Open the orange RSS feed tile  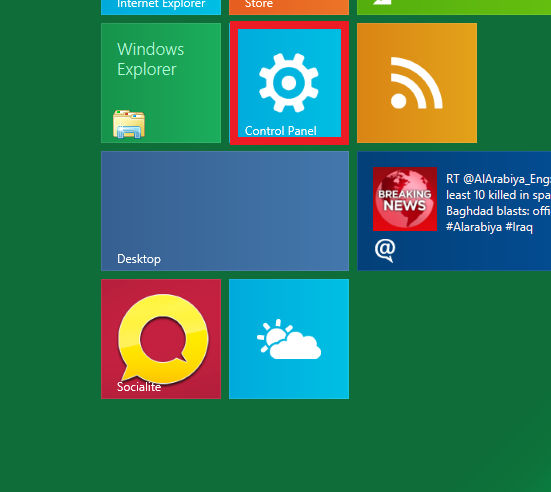pyautogui.click(x=417, y=83)
